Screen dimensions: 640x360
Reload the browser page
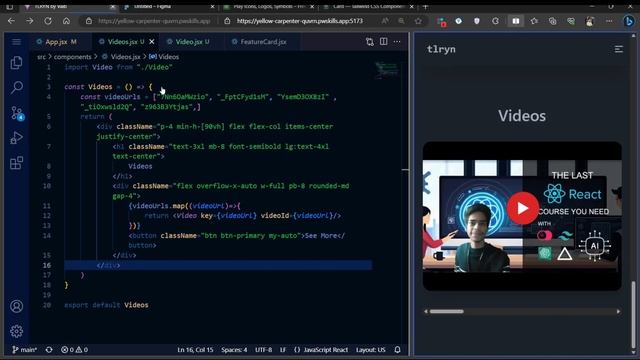(48, 21)
